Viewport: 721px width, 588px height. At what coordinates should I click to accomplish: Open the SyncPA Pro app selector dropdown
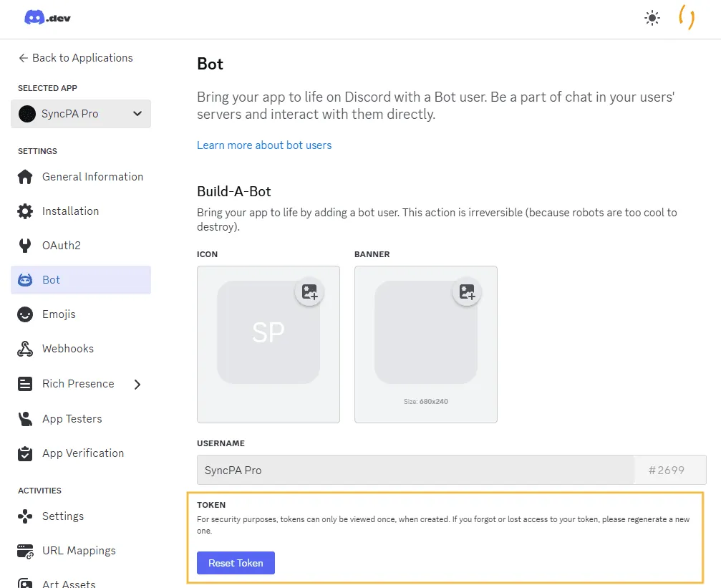[80, 114]
